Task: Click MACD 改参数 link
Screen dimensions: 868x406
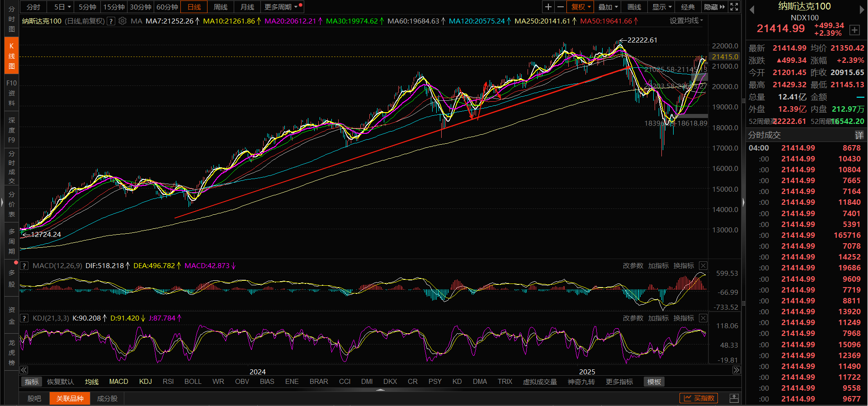Action: (633, 266)
